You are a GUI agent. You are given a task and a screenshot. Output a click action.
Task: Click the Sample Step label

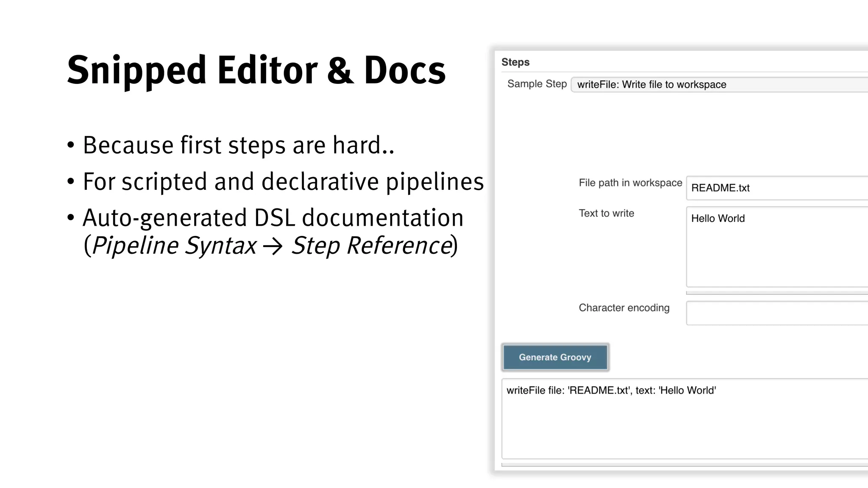pyautogui.click(x=537, y=84)
